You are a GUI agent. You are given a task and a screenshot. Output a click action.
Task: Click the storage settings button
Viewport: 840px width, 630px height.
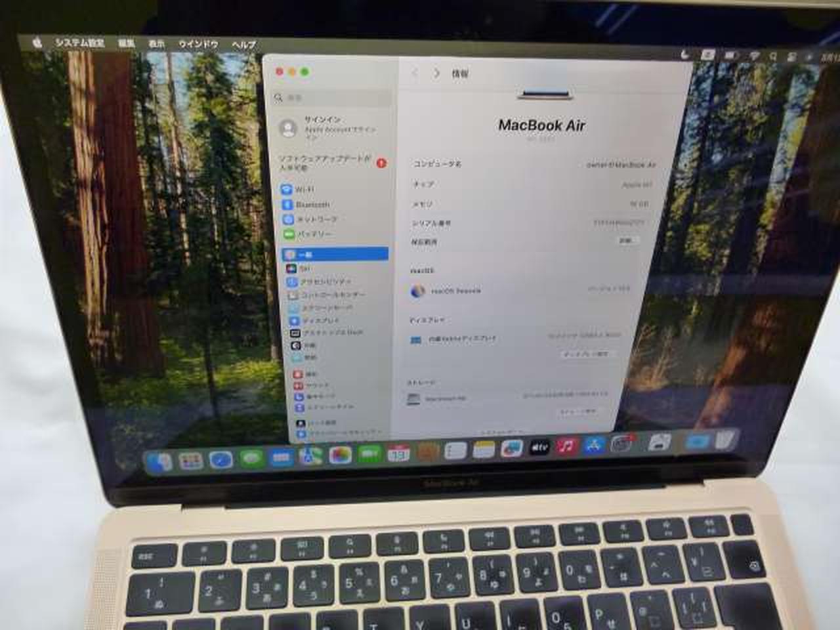point(577,411)
